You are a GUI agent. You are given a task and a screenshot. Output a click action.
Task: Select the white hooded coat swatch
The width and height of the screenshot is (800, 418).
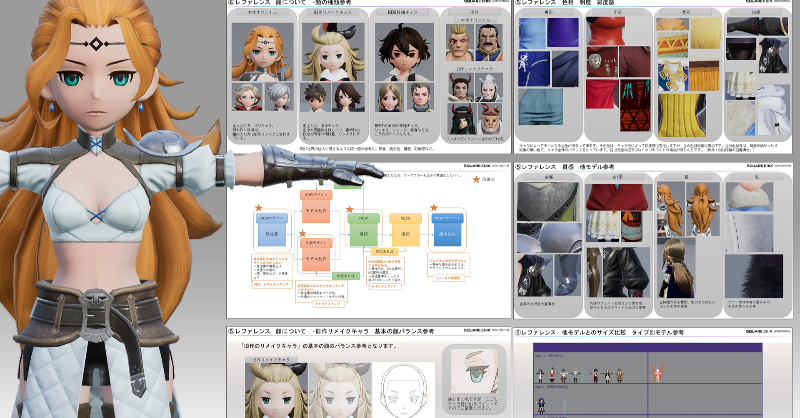click(x=774, y=110)
